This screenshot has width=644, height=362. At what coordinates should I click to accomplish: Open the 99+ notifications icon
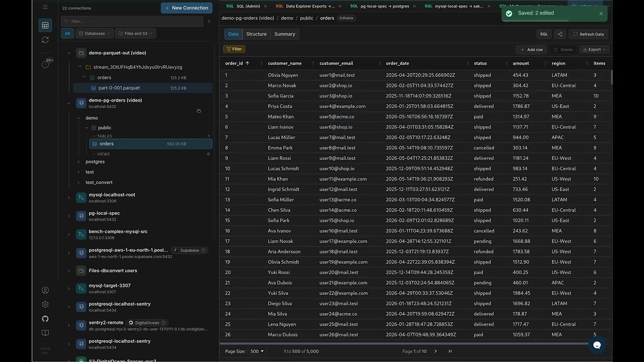point(45,64)
